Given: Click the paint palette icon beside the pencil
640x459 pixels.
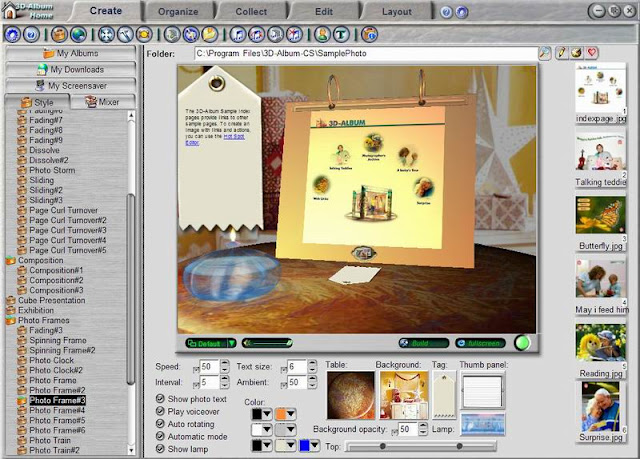Looking at the screenshot, I should [x=577, y=53].
